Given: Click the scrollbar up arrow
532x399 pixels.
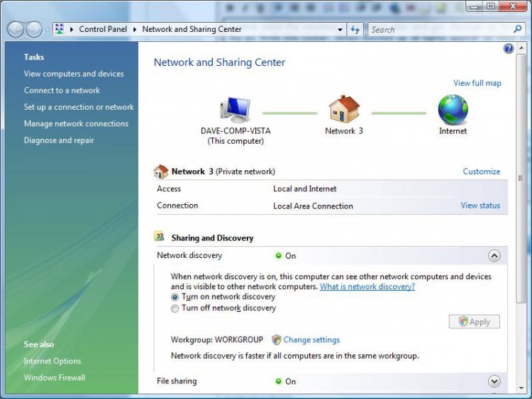Looking at the screenshot, I should coord(521,48).
